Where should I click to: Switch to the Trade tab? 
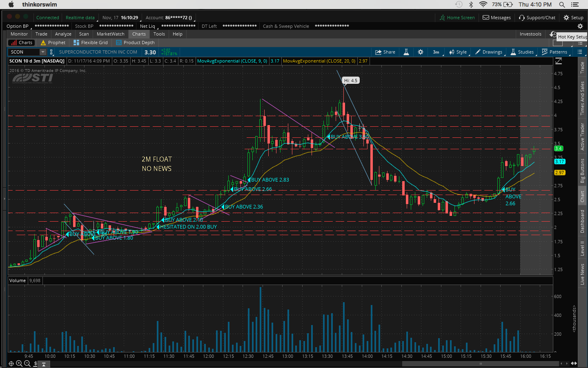pos(41,34)
